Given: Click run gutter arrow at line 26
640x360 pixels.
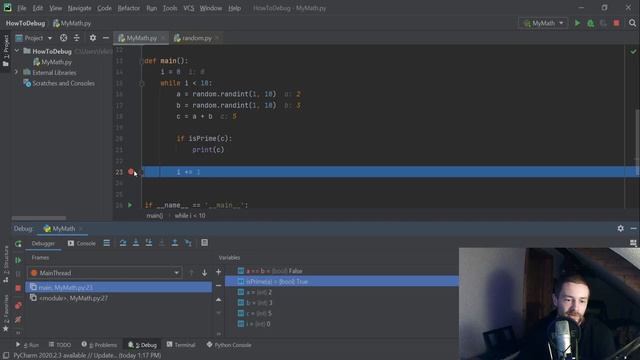Looking at the screenshot, I should [x=130, y=205].
